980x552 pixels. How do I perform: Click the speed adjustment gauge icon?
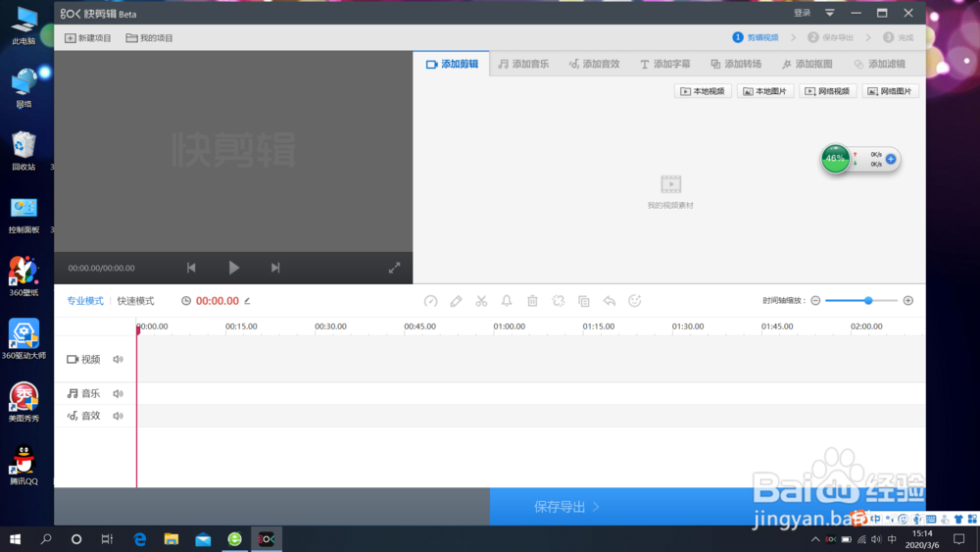click(x=430, y=301)
